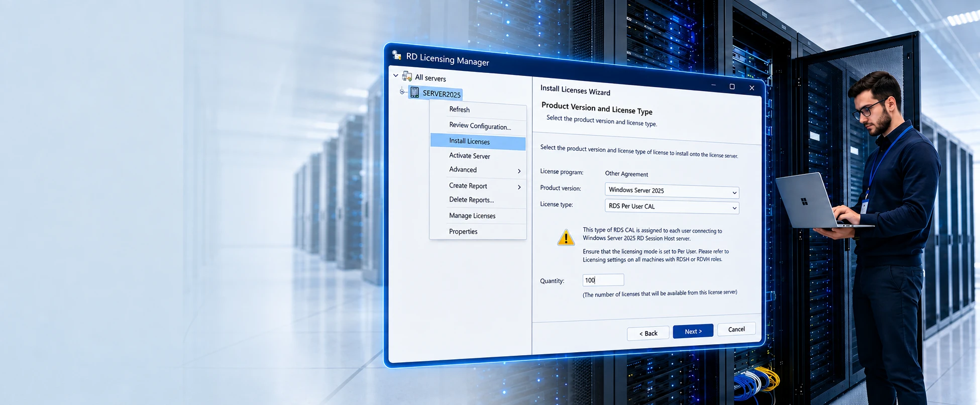Image resolution: width=980 pixels, height=405 pixels.
Task: Click the Quantity label
Action: tap(552, 281)
